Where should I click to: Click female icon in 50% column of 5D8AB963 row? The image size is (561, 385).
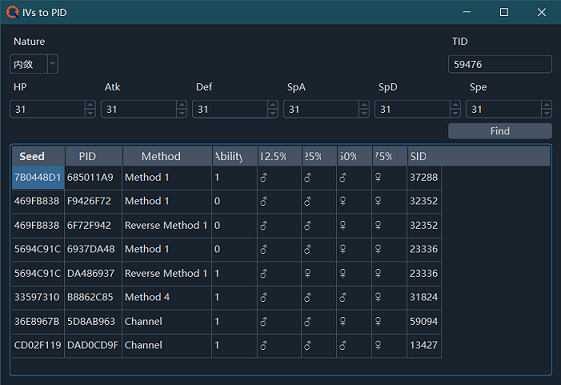[342, 321]
